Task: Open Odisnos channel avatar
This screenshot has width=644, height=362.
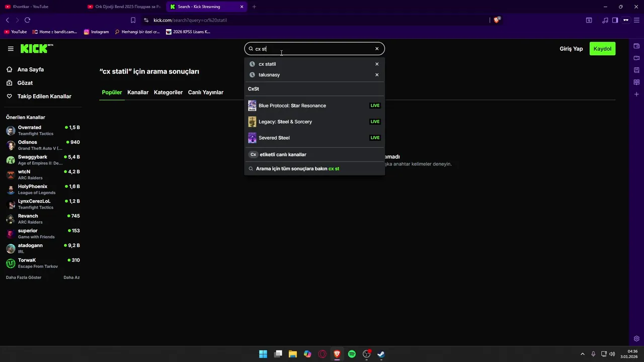Action: (11, 145)
